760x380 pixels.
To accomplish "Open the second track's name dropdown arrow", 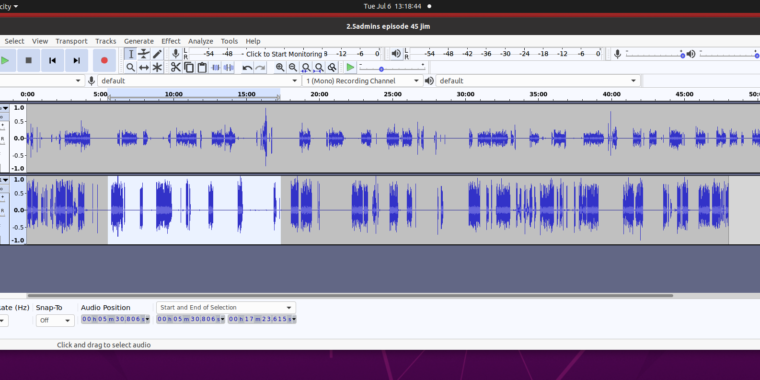I will 6,180.
